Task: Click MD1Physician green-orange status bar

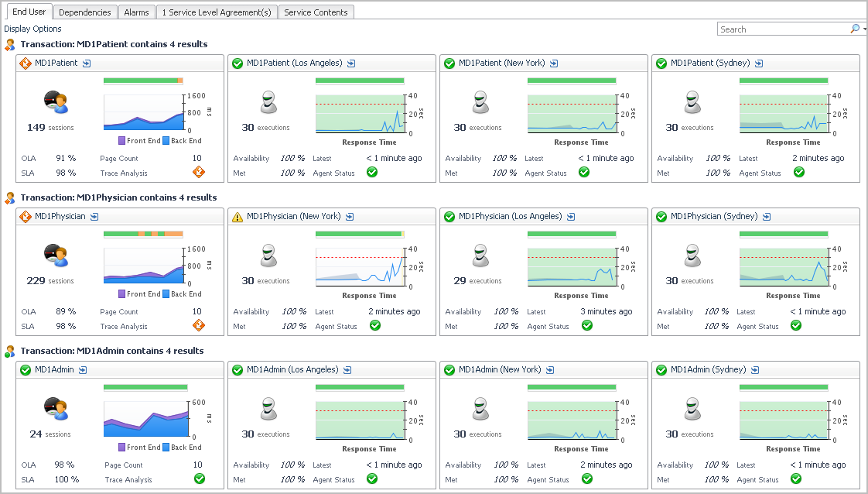Action: coord(143,233)
